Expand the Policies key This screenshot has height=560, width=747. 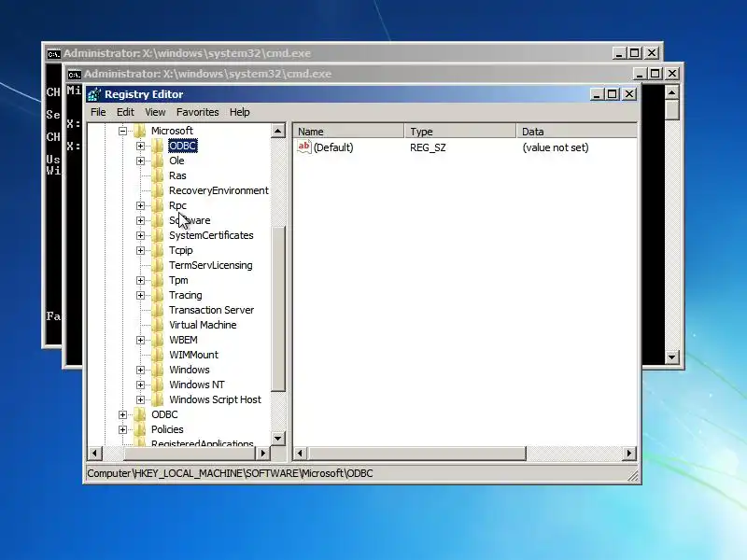tap(122, 429)
